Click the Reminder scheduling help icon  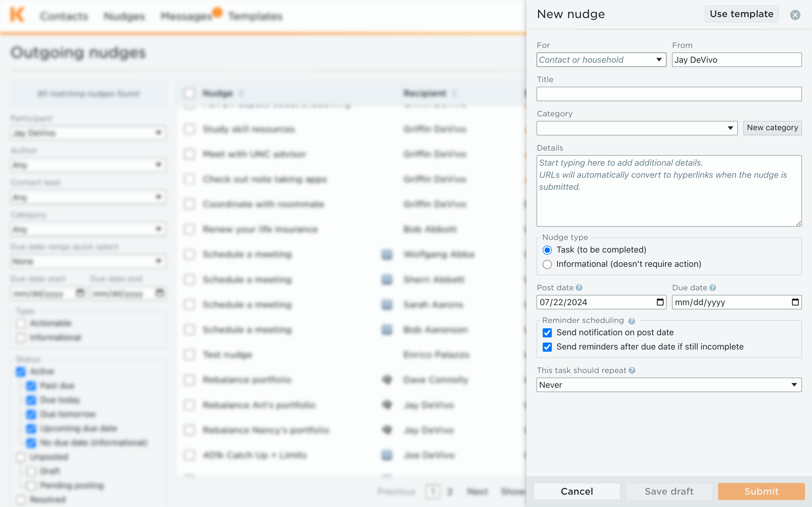[x=632, y=321]
